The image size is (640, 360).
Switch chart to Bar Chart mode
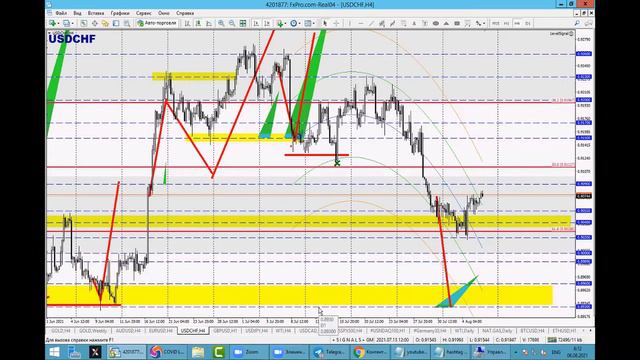point(187,23)
